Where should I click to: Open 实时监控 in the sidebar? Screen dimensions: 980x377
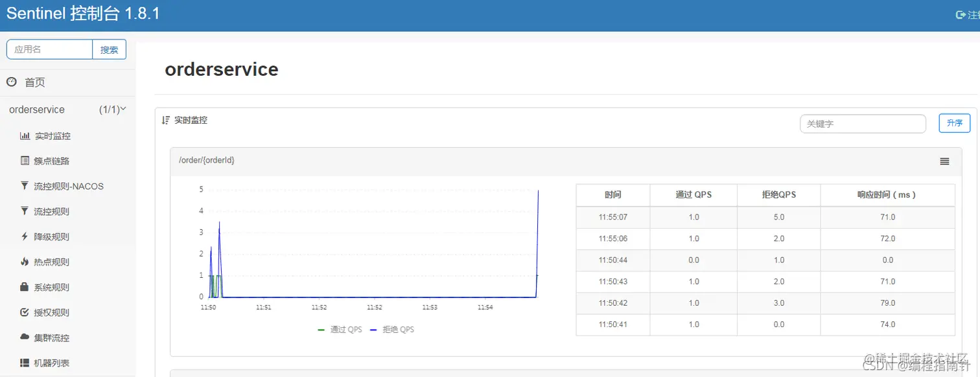(52, 136)
